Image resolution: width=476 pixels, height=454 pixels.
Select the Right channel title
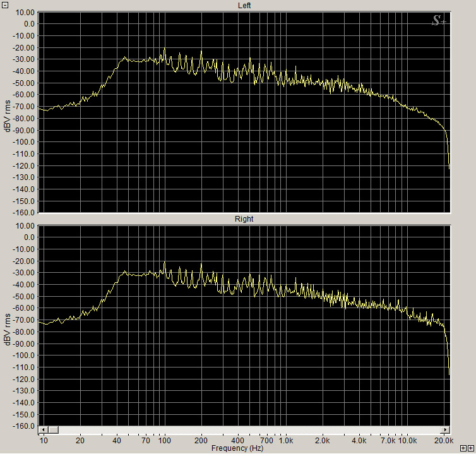(x=244, y=219)
